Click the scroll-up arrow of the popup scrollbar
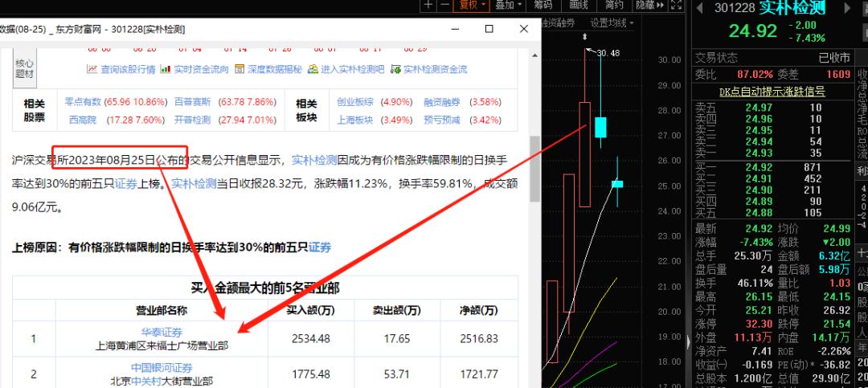Image resolution: width=868 pixels, height=388 pixels. pos(534,56)
